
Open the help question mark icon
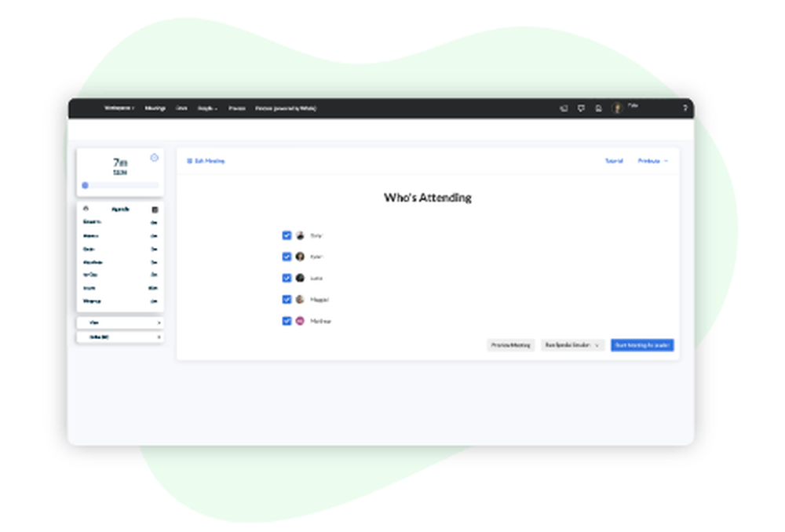tap(685, 108)
